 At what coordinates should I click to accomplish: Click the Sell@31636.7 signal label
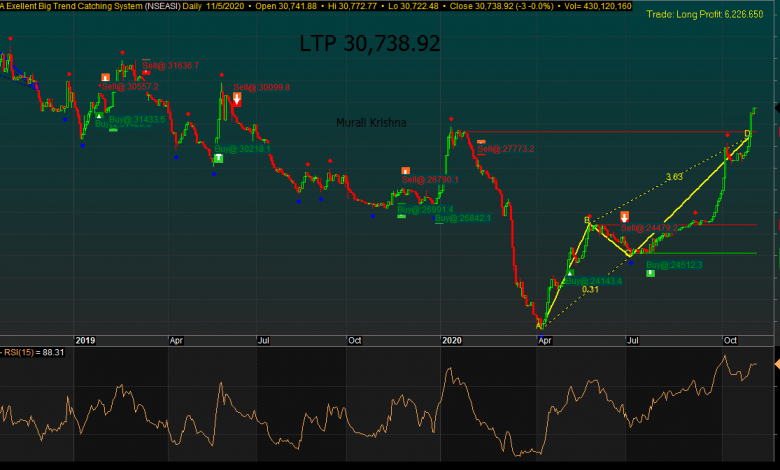[171, 66]
